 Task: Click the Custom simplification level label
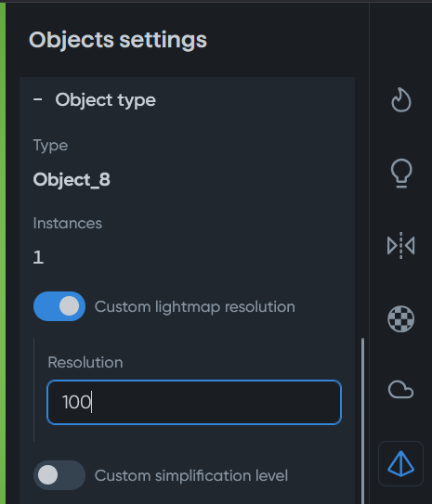tap(191, 476)
